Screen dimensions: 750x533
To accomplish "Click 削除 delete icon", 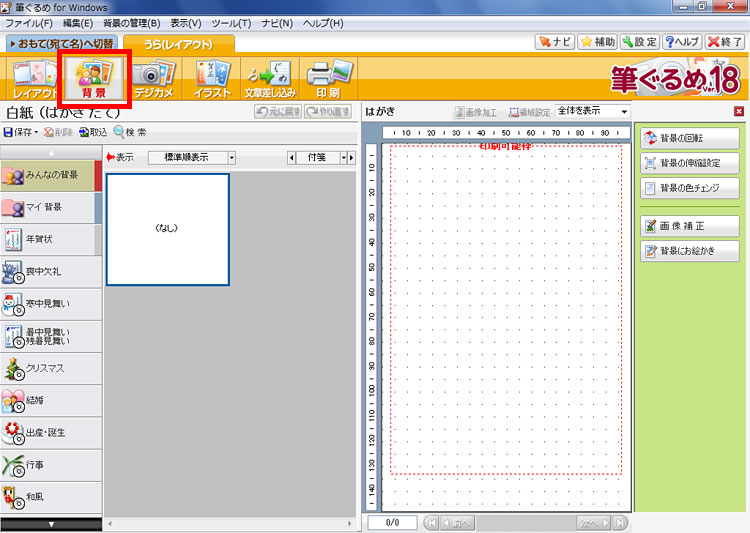I will pyautogui.click(x=58, y=132).
